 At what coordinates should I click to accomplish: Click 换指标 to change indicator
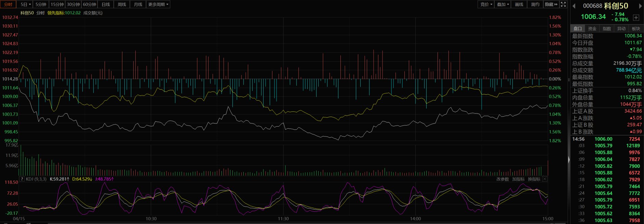click(x=534, y=179)
